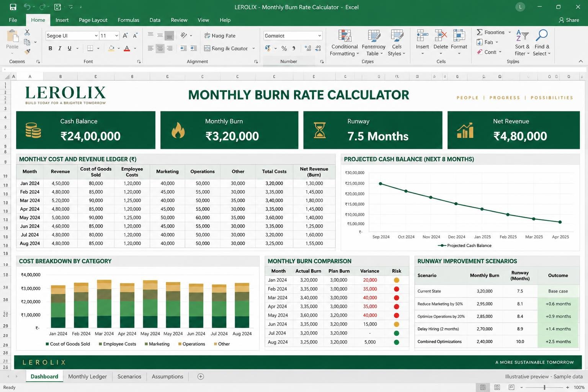This screenshot has width=588, height=392.
Task: Open the Sort & Filter dropdown
Action: coord(522,43)
